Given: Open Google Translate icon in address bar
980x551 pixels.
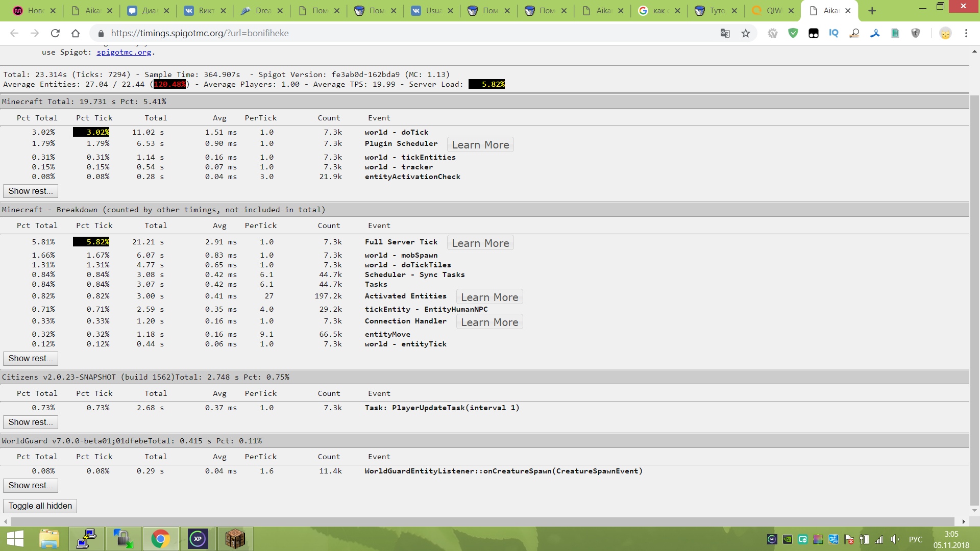Looking at the screenshot, I should 725,33.
